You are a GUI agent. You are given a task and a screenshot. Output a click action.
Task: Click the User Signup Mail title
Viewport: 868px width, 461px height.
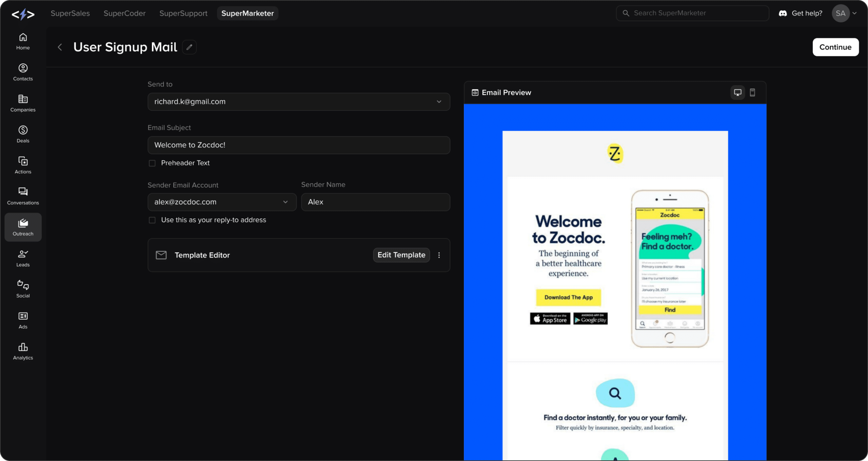(125, 47)
